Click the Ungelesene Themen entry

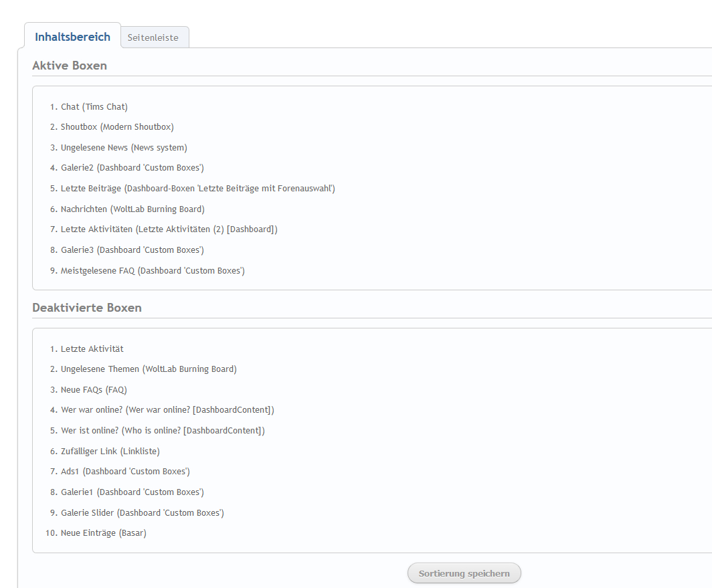pyautogui.click(x=149, y=369)
